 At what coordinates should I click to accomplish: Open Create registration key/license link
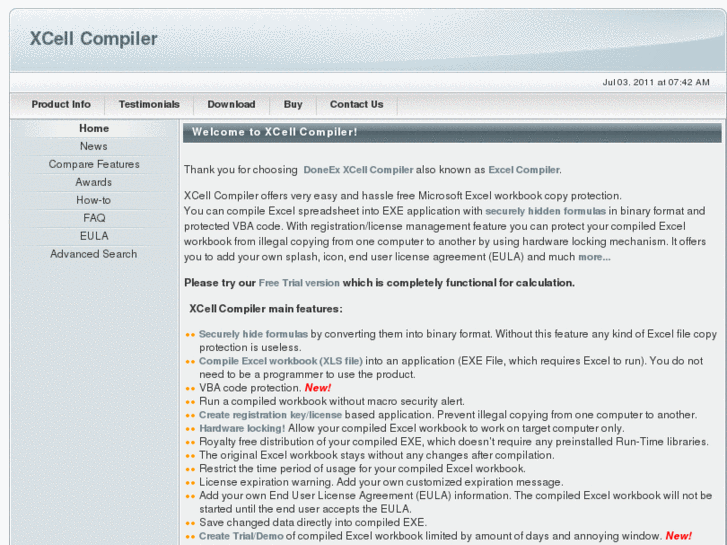point(270,415)
